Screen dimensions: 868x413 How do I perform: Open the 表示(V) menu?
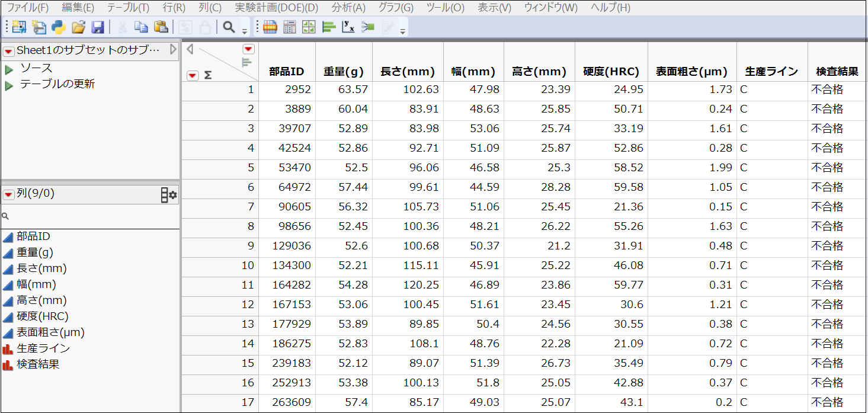click(494, 8)
